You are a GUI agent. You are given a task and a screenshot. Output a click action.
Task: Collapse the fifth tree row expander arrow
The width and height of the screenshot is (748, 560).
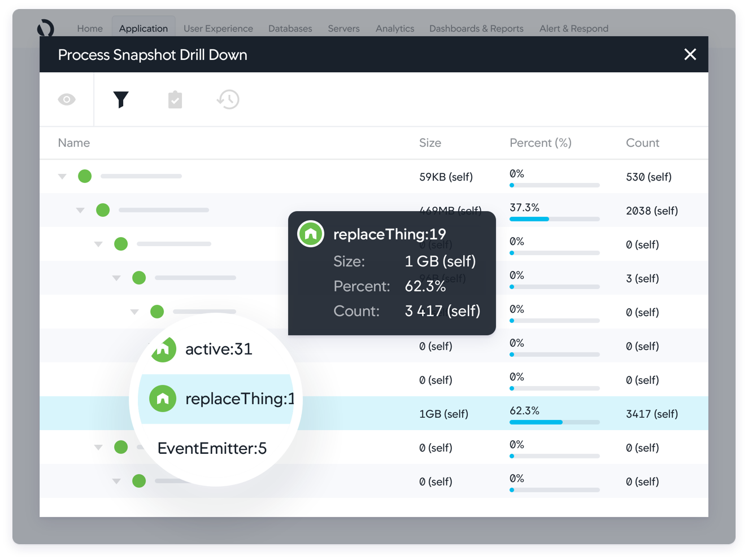click(134, 312)
